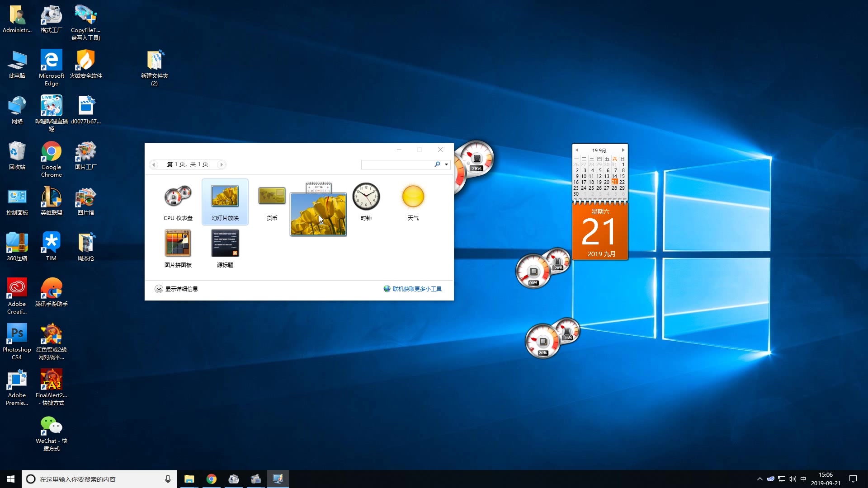Expand gadgets gallery to next page
This screenshot has width=868, height=488.
tap(221, 164)
